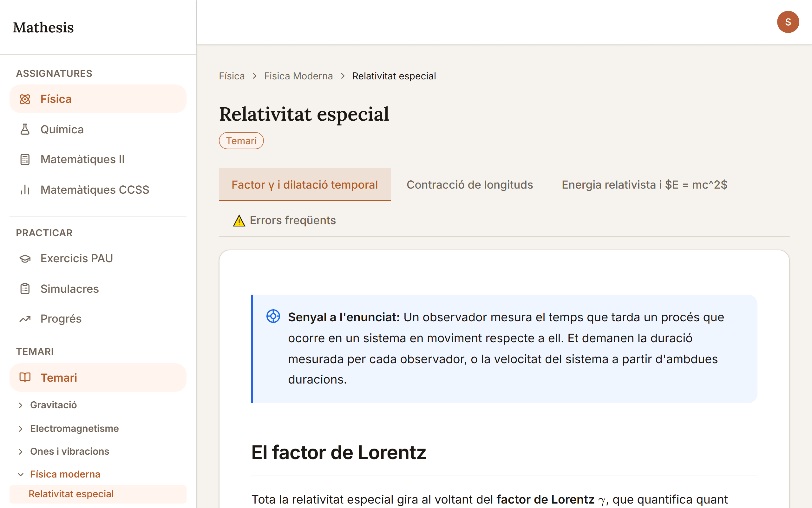The width and height of the screenshot is (812, 508).
Task: Collapse the Física moderna section chevron
Action: point(21,474)
